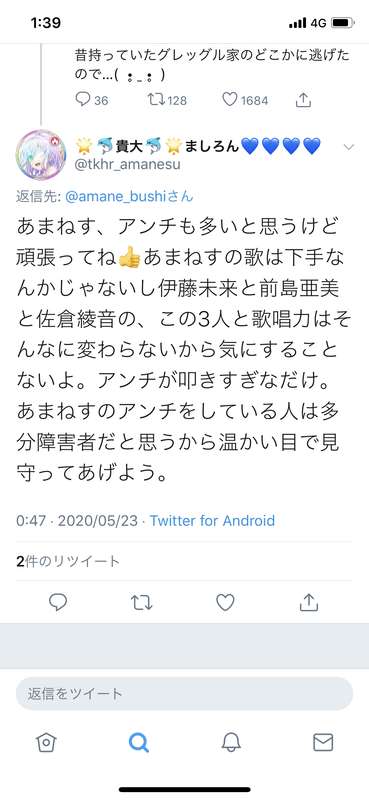
Task: Tap the reply icon showing 36 replies
Action: [x=83, y=99]
